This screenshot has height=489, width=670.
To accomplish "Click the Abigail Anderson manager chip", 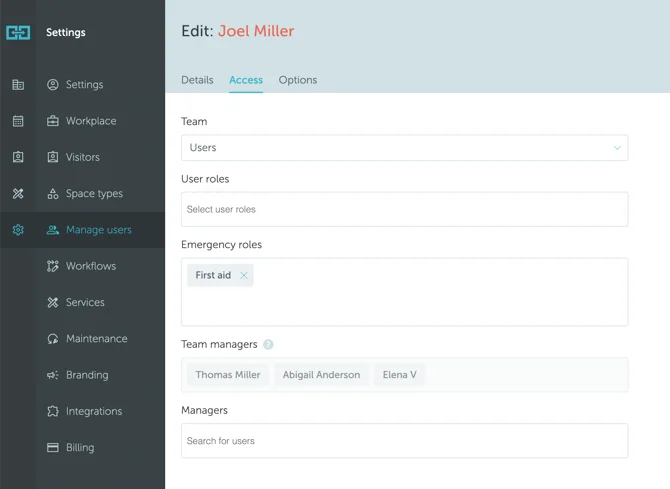I will [x=321, y=375].
